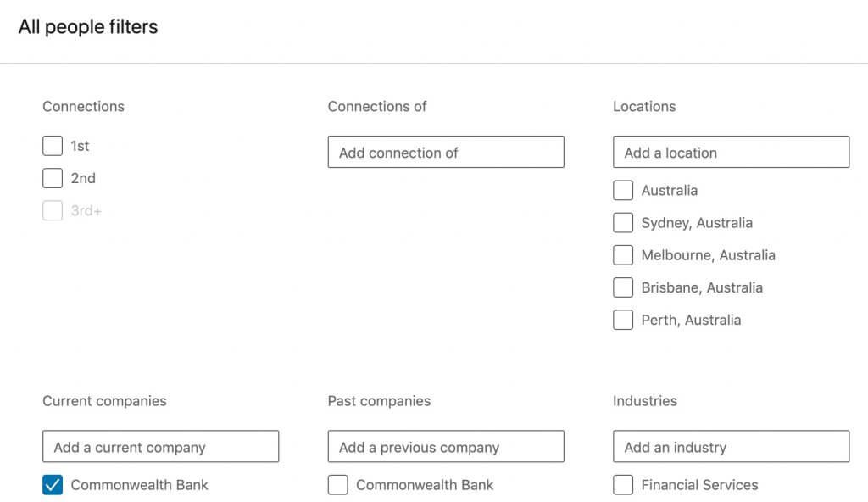Check the 2nd connections checkbox
The width and height of the screenshot is (868, 502).
[53, 178]
